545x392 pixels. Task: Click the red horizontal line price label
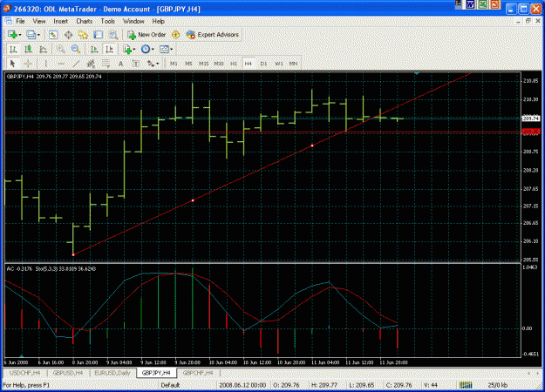point(531,132)
